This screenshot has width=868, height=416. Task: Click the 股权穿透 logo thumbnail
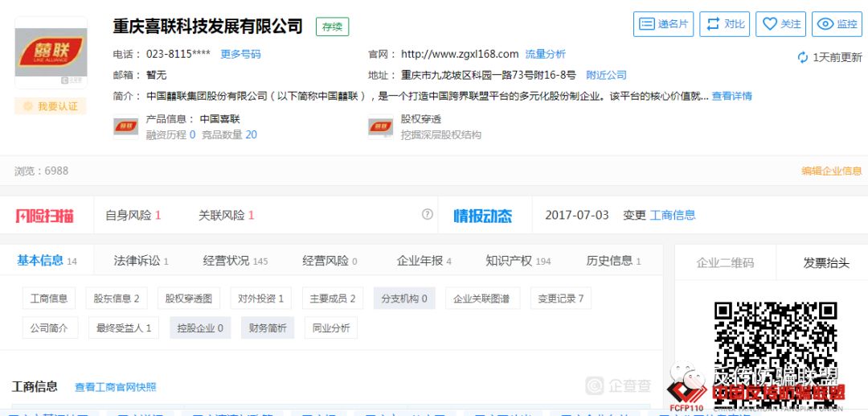[380, 127]
